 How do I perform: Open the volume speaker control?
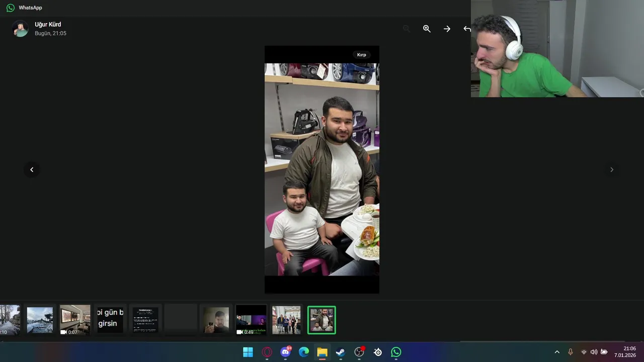point(594,352)
